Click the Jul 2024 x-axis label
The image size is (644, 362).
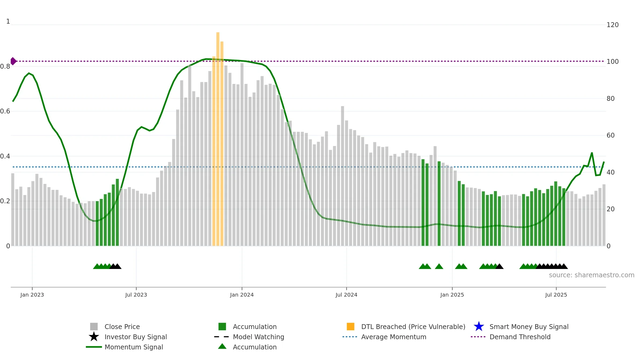(x=346, y=295)
